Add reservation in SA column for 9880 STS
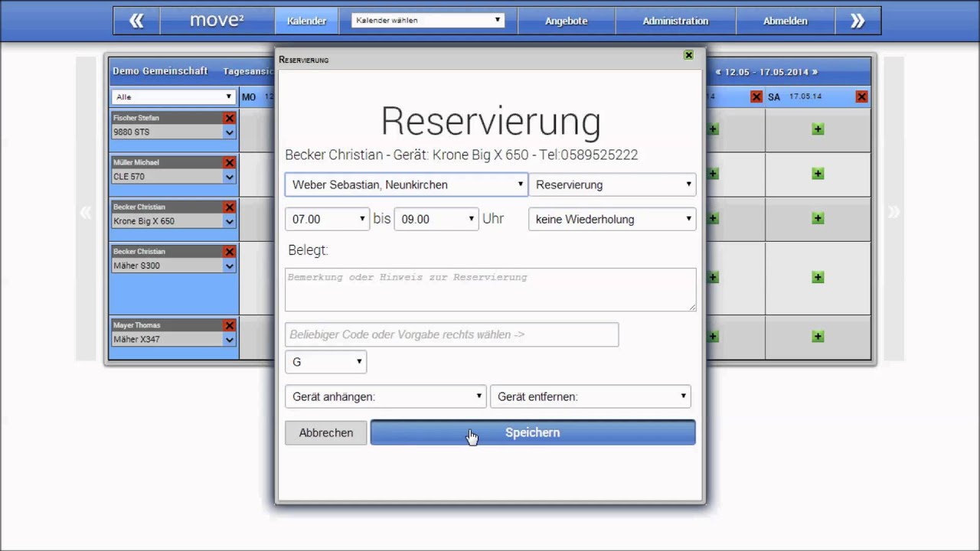The height and width of the screenshot is (551, 980). (818, 129)
